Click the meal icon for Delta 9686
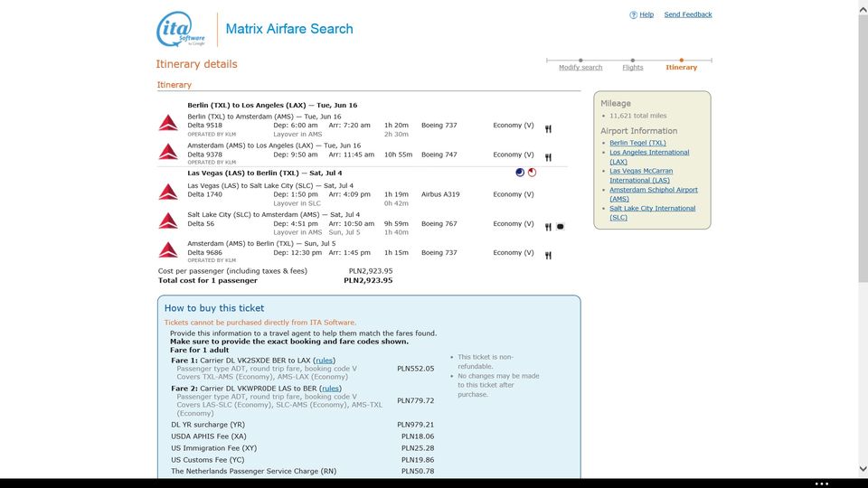 tap(548, 256)
